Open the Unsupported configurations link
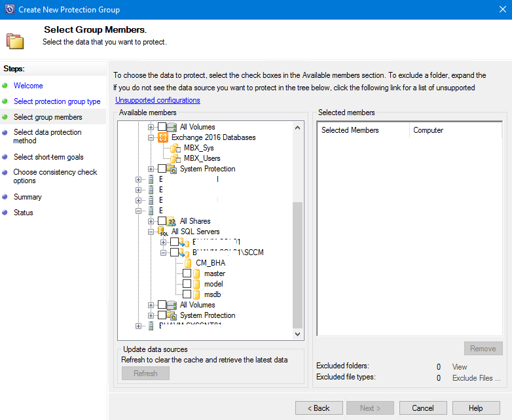This screenshot has width=512, height=420. pyautogui.click(x=158, y=100)
